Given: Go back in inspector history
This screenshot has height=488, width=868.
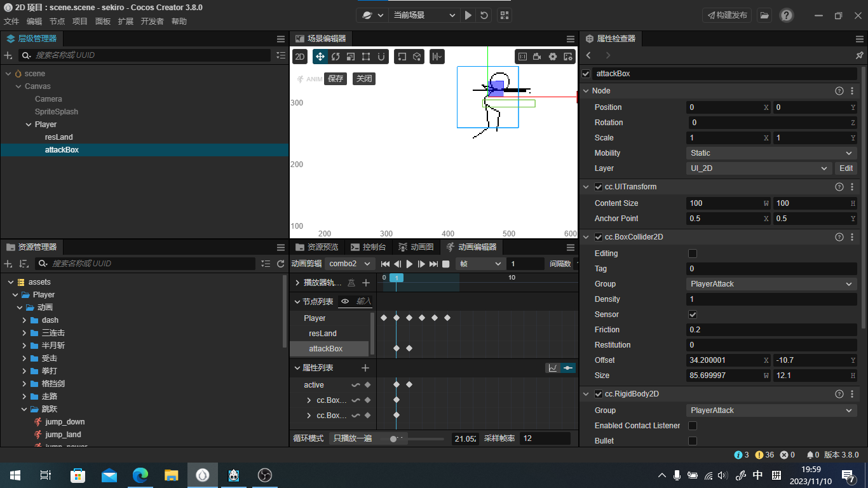Looking at the screenshot, I should [x=589, y=55].
